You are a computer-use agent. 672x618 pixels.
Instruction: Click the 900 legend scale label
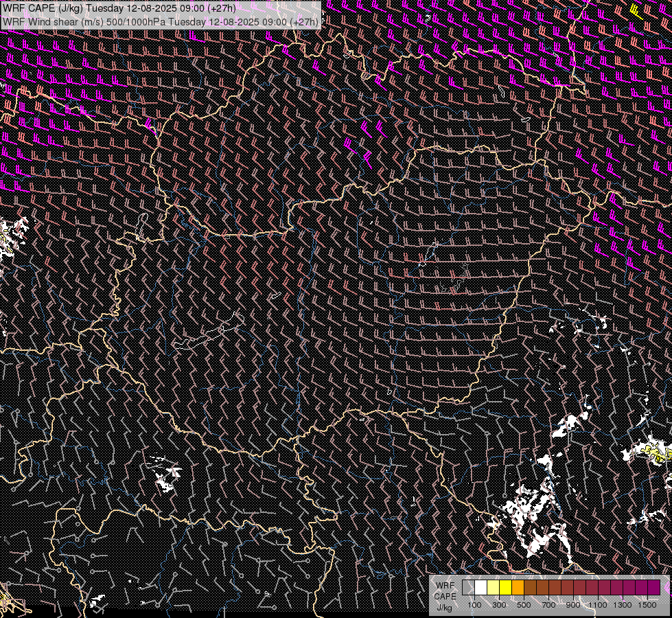(573, 605)
